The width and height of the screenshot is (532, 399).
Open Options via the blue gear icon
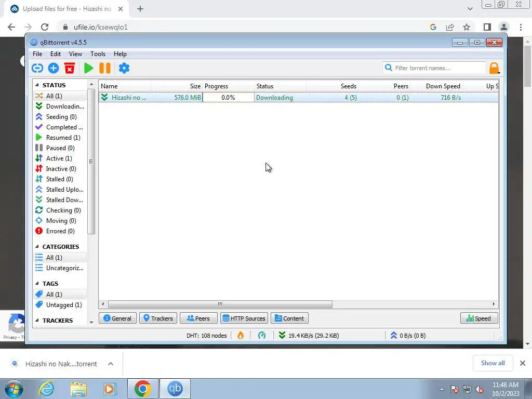(x=124, y=68)
